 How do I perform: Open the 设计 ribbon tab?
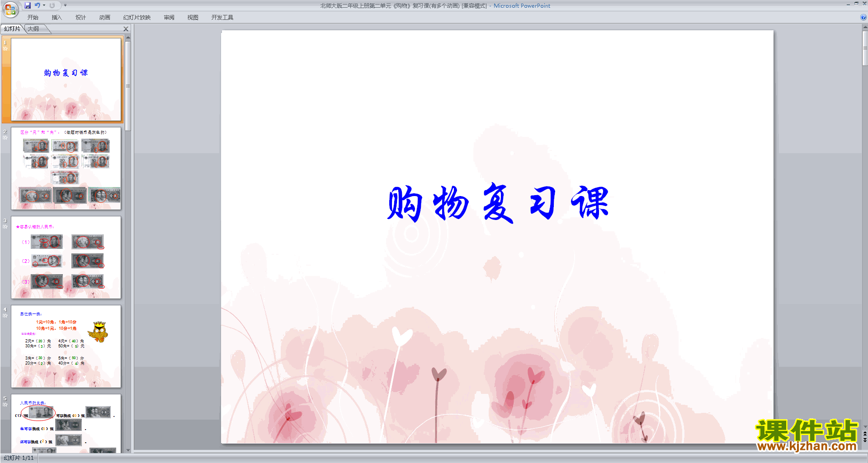click(80, 18)
